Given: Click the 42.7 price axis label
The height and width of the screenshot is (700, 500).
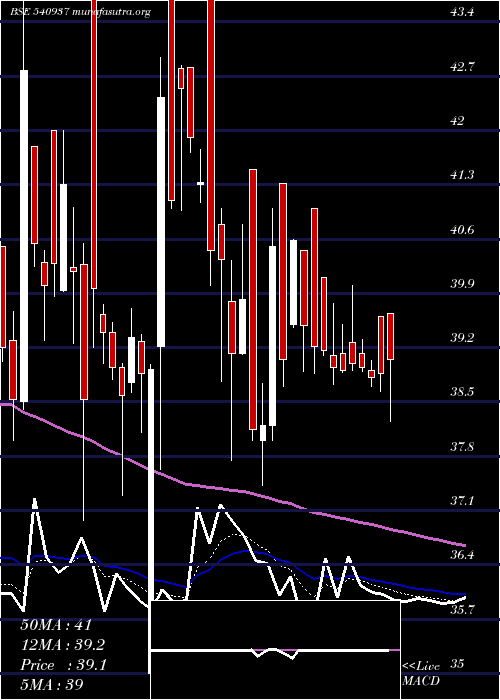Looking at the screenshot, I should [x=462, y=67].
